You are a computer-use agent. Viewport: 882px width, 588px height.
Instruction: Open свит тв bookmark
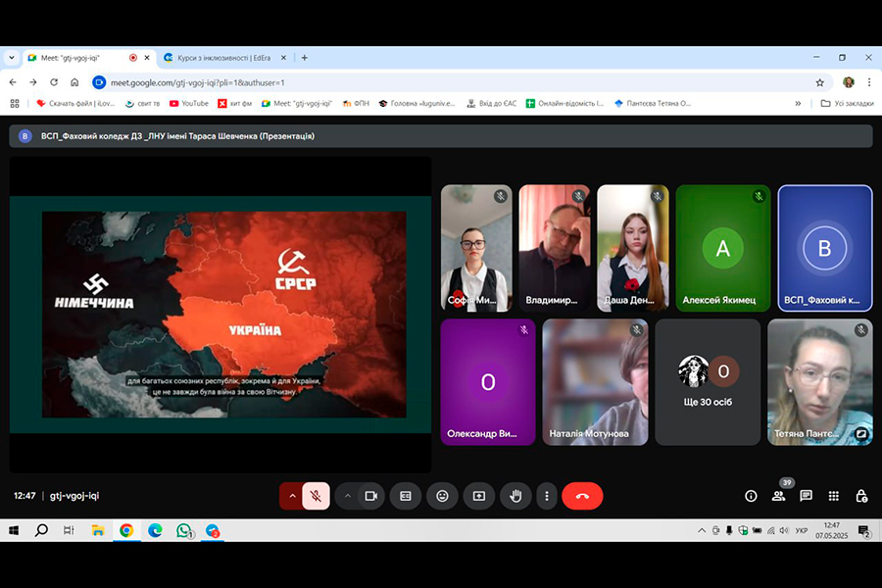[142, 104]
